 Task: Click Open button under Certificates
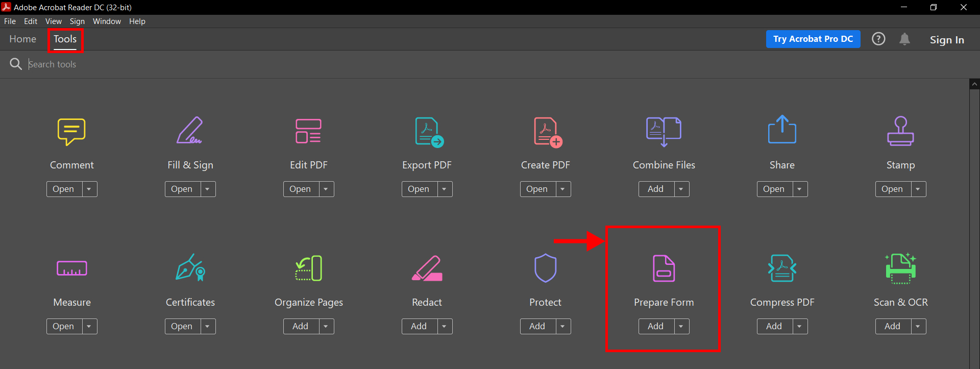(182, 326)
